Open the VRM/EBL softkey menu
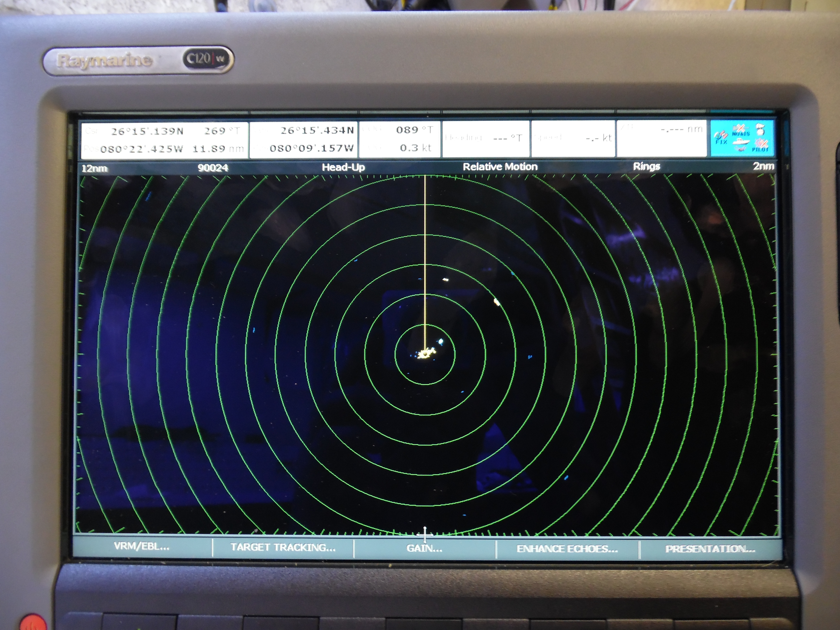 point(142,547)
